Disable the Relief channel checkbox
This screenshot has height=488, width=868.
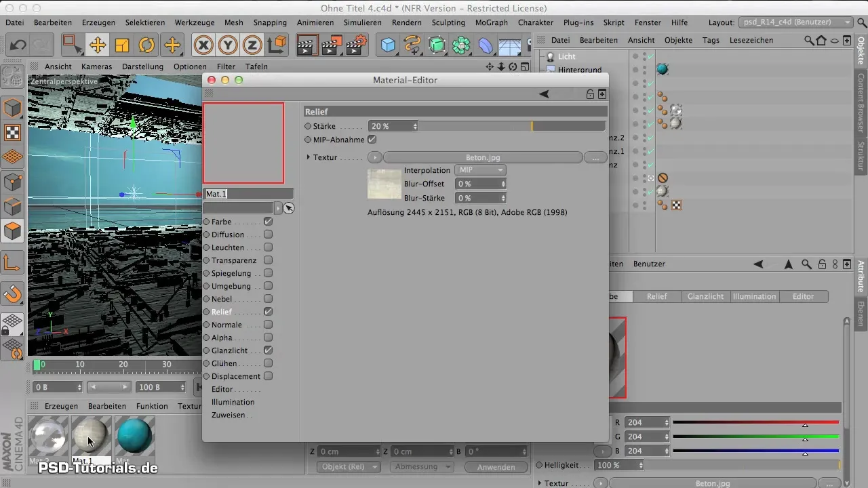pyautogui.click(x=269, y=312)
